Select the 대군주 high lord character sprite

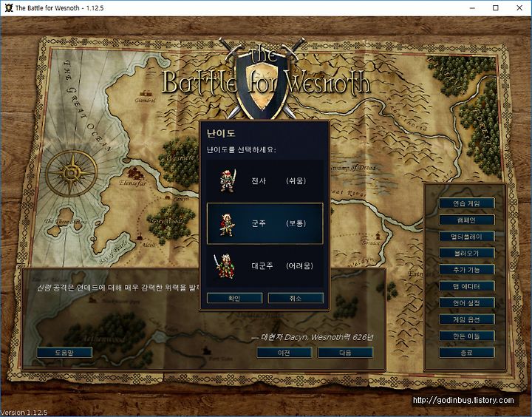pos(224,266)
